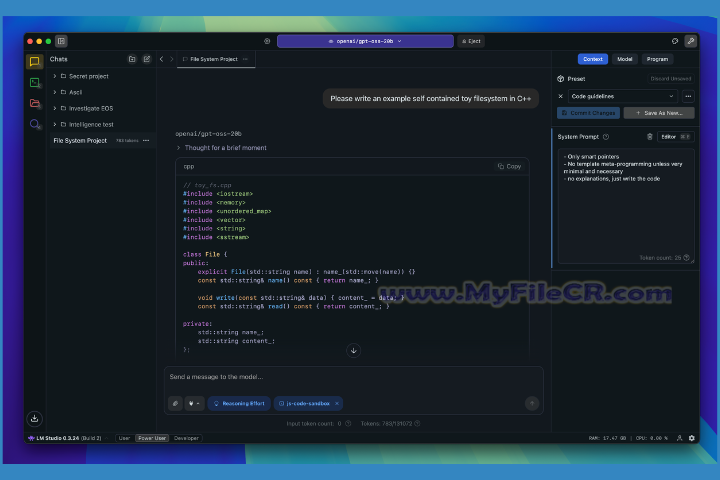Screen dimensions: 720x480
Task: Click Commit Changes button
Action: coord(588,113)
